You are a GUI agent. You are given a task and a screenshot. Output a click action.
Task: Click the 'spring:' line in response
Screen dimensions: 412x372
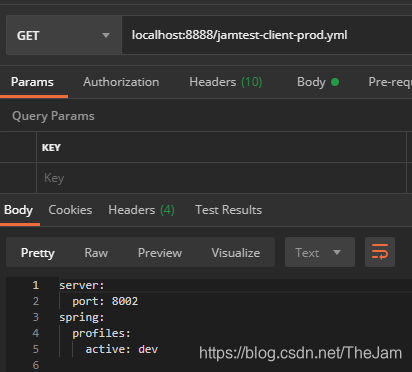[x=82, y=317]
